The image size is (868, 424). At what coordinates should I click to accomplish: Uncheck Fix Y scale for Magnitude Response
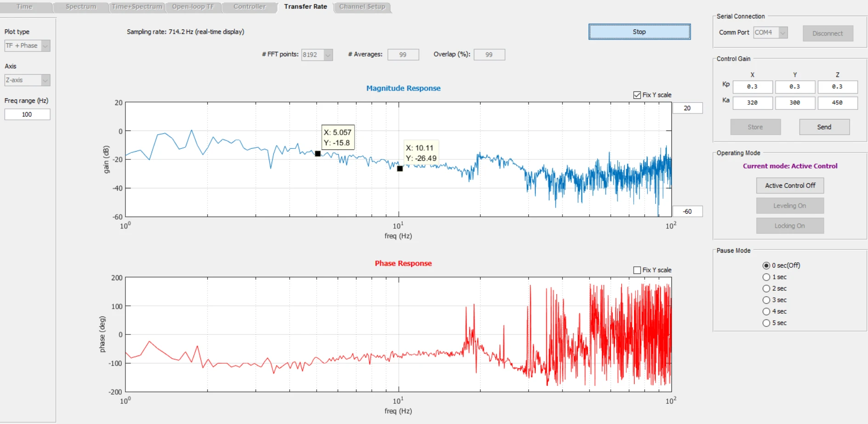(x=637, y=95)
